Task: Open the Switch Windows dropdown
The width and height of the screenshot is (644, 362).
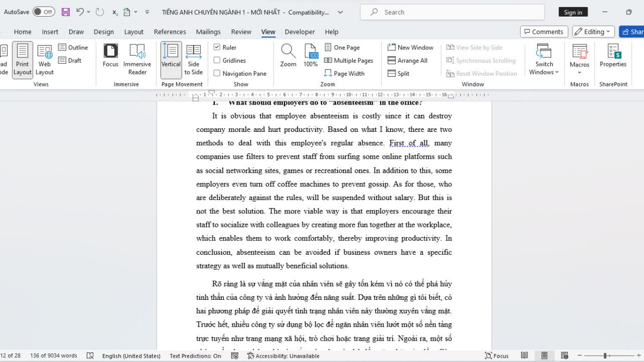Action: (x=544, y=59)
